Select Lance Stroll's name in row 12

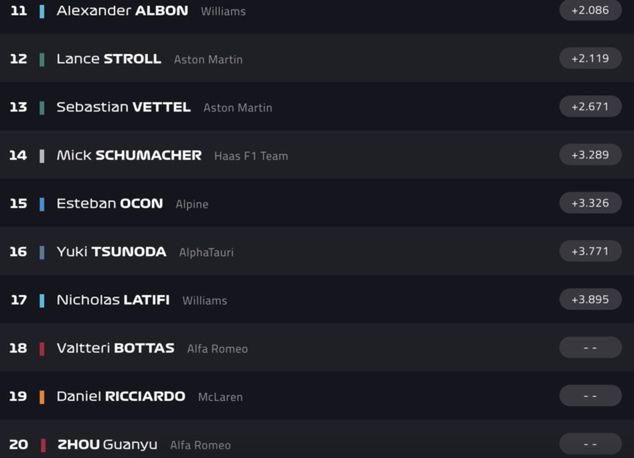[x=108, y=59]
